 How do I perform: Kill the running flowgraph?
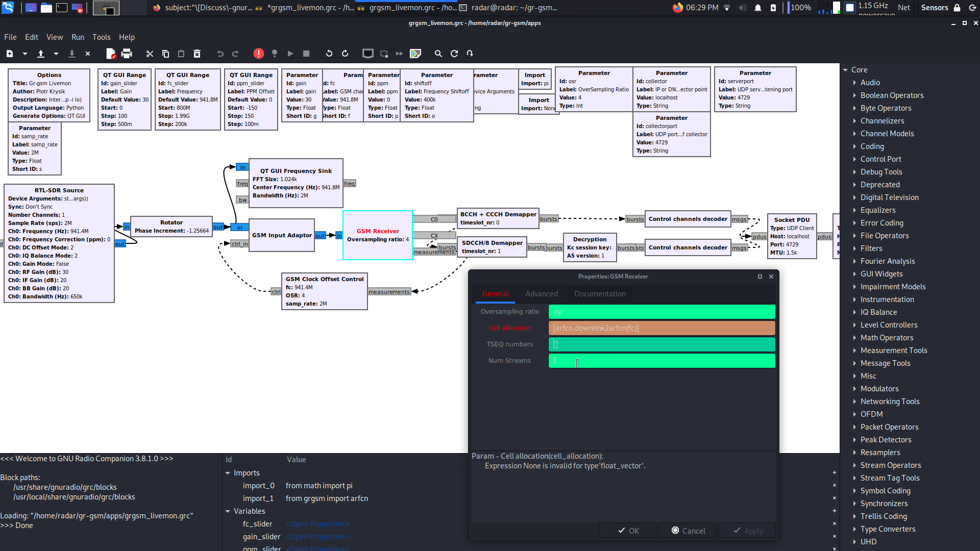pos(306,54)
